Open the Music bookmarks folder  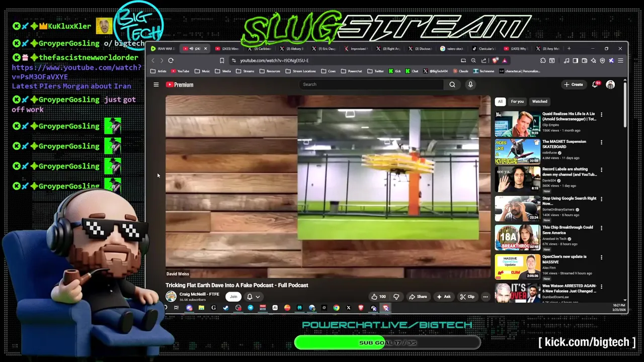(x=202, y=71)
